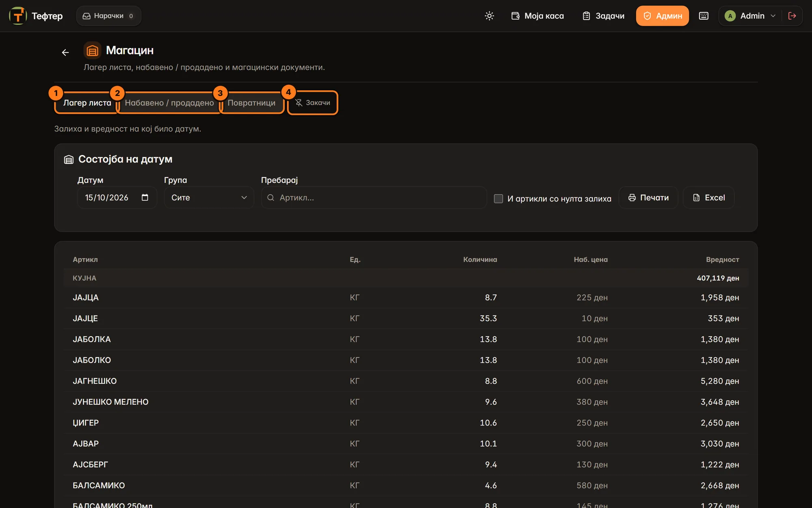Click the orange Админ button
The width and height of the screenshot is (812, 508).
pos(662,16)
